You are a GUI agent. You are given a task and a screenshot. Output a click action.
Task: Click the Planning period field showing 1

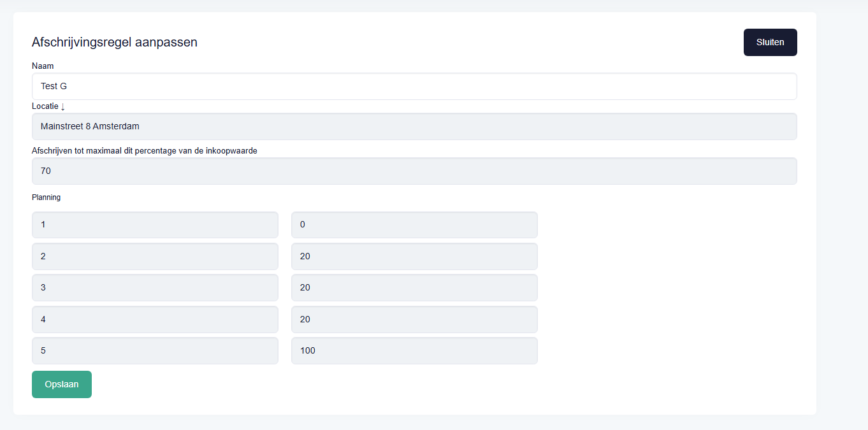click(x=155, y=224)
